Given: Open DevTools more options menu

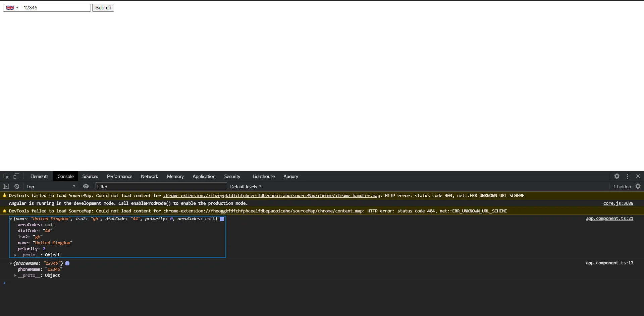Looking at the screenshot, I should point(628,176).
